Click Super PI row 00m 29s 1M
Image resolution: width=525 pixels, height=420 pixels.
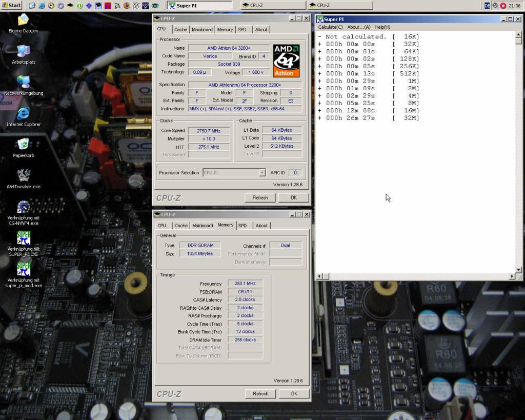coord(368,81)
